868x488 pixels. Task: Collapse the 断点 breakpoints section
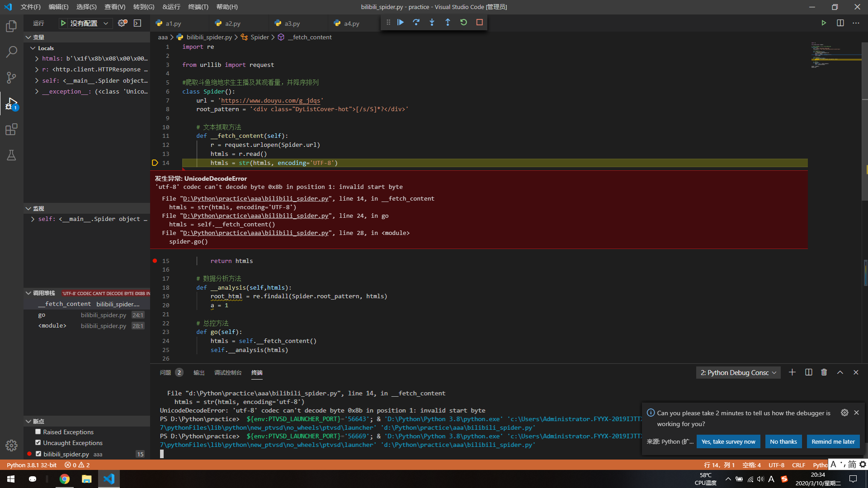click(x=28, y=421)
